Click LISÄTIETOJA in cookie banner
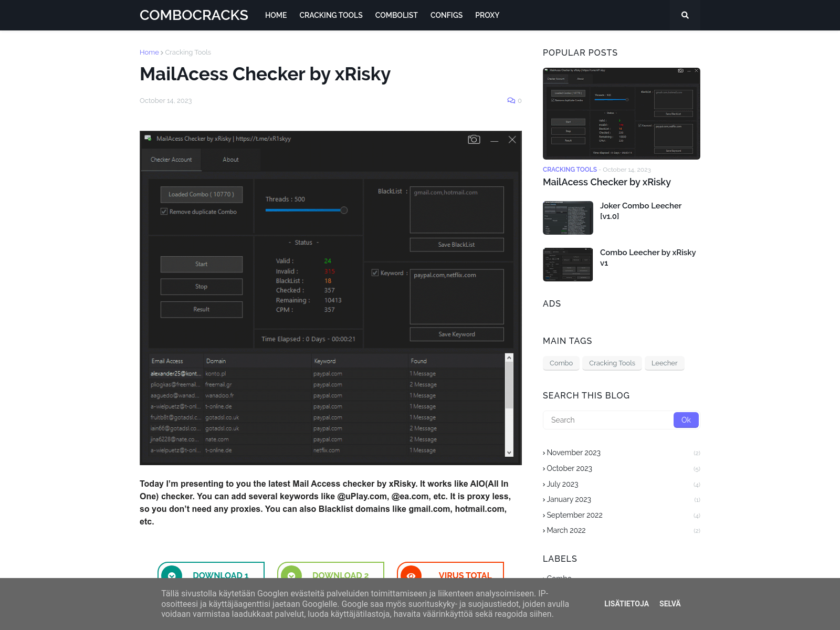The width and height of the screenshot is (840, 630). [626, 604]
